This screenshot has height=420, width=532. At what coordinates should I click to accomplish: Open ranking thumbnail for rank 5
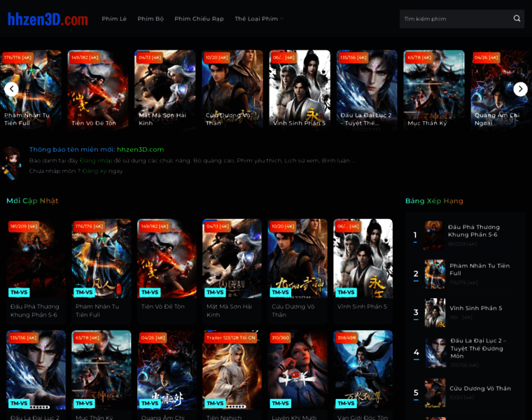[435, 393]
